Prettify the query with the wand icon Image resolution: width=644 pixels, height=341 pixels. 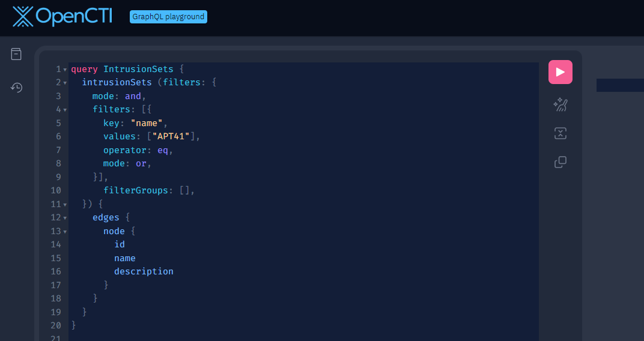click(560, 104)
